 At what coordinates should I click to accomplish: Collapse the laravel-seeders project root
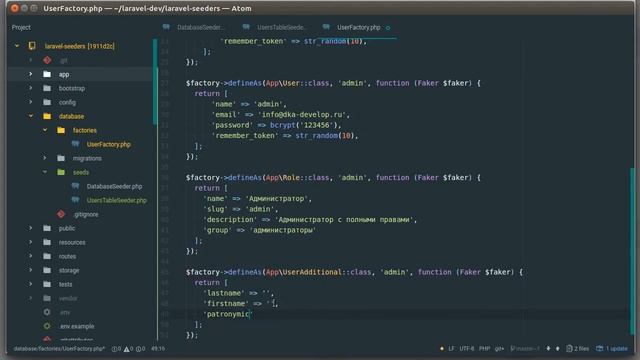[x=17, y=46]
